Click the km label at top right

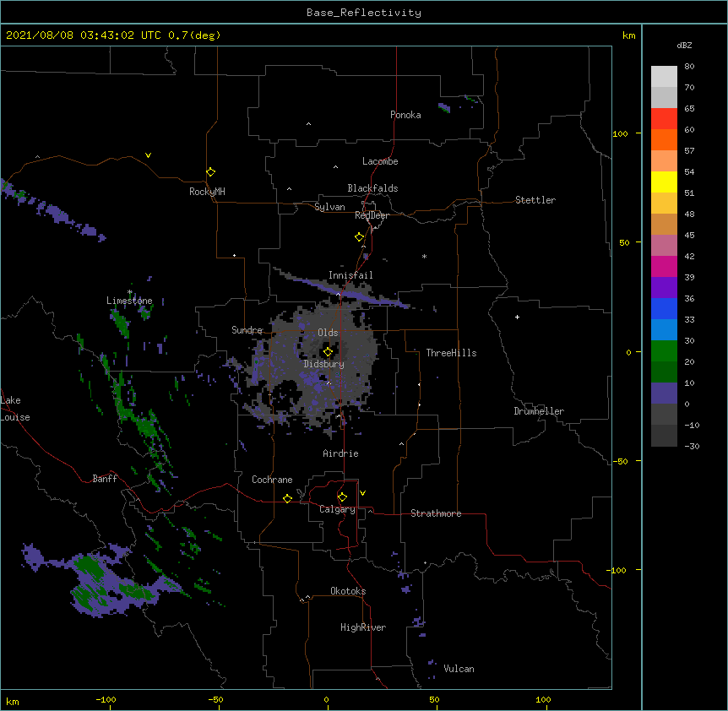tap(628, 35)
